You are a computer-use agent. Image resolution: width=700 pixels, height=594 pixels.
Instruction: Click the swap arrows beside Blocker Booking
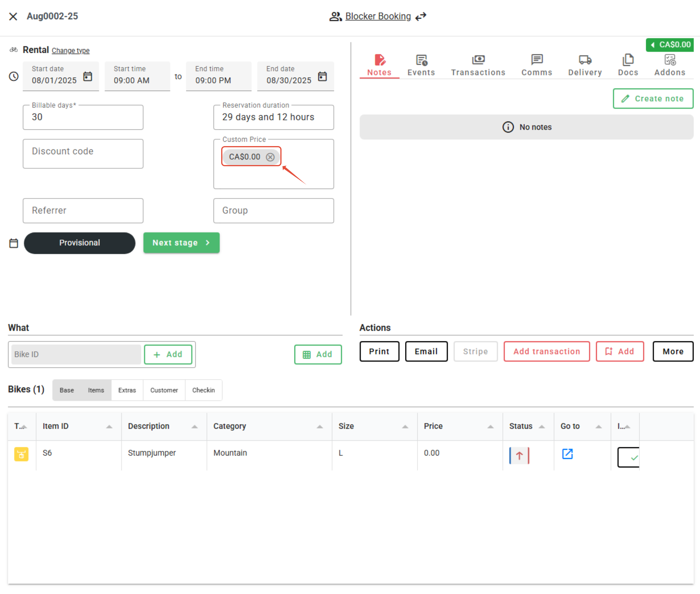(421, 16)
